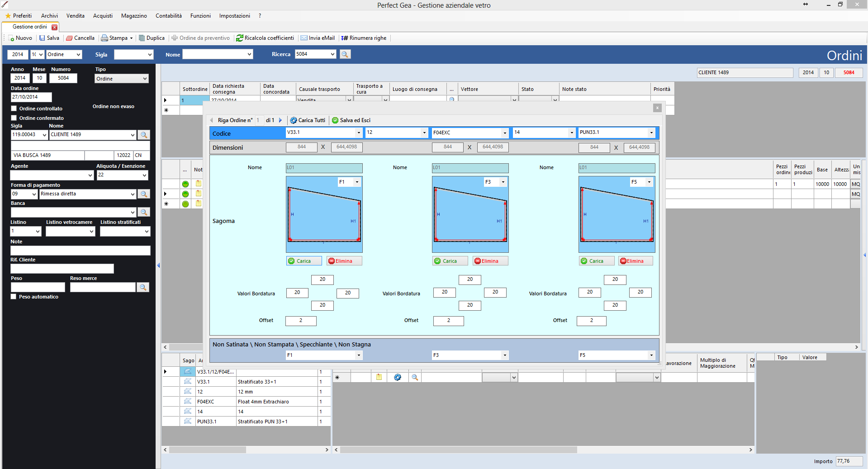Screen dimensions: 868x469
Task: Click the Stratificato PUN 33+1 cell
Action: (277, 422)
